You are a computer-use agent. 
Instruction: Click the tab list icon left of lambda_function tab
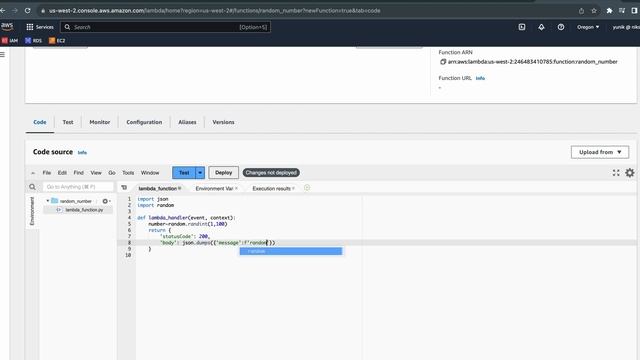(x=124, y=188)
